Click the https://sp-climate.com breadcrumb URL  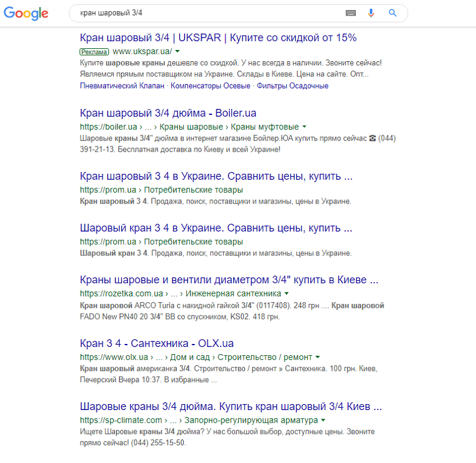pyautogui.click(x=121, y=420)
